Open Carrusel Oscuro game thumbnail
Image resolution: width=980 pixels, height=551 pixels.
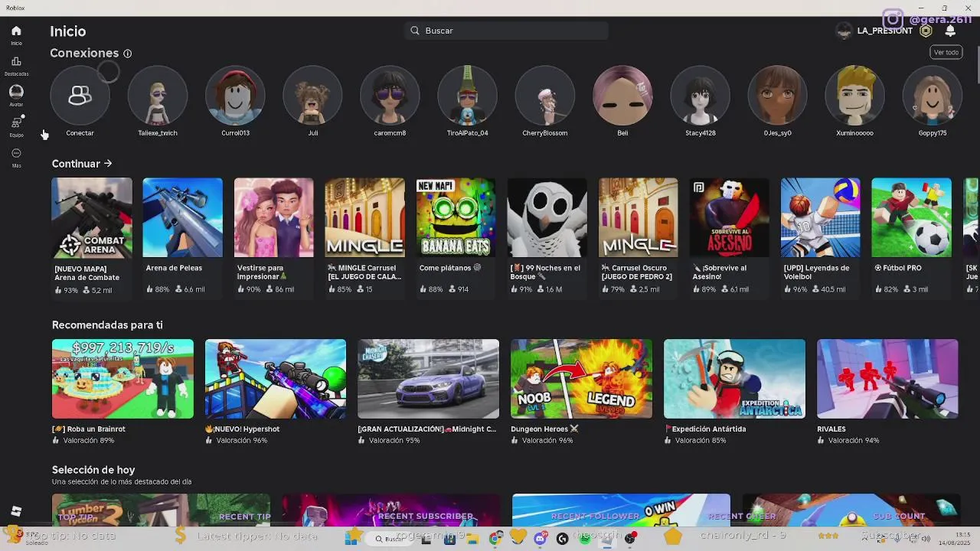639,217
